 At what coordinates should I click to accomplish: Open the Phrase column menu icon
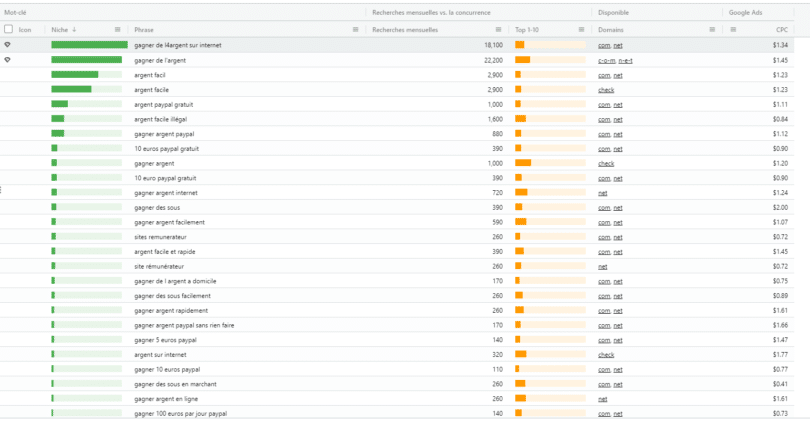click(355, 29)
